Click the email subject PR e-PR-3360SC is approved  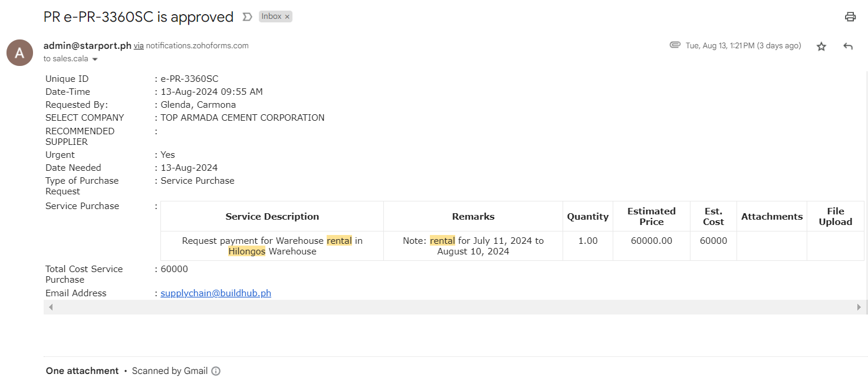click(x=139, y=17)
